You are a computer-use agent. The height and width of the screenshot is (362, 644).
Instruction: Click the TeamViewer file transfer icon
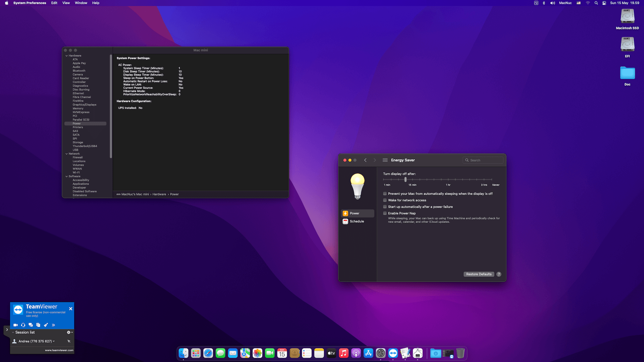pos(38,325)
